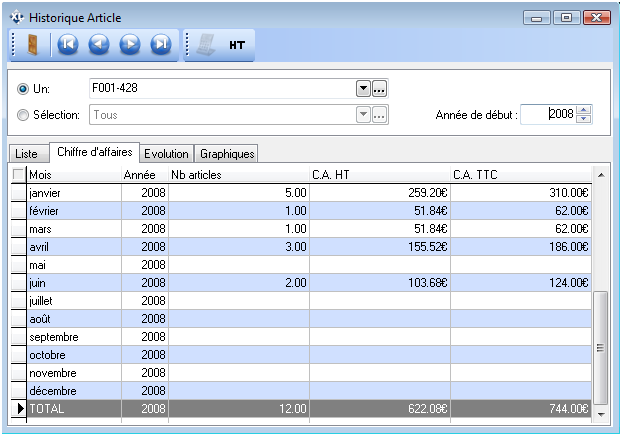The height and width of the screenshot is (436, 622).
Task: Open article browse button next to F001-428
Action: [x=380, y=89]
